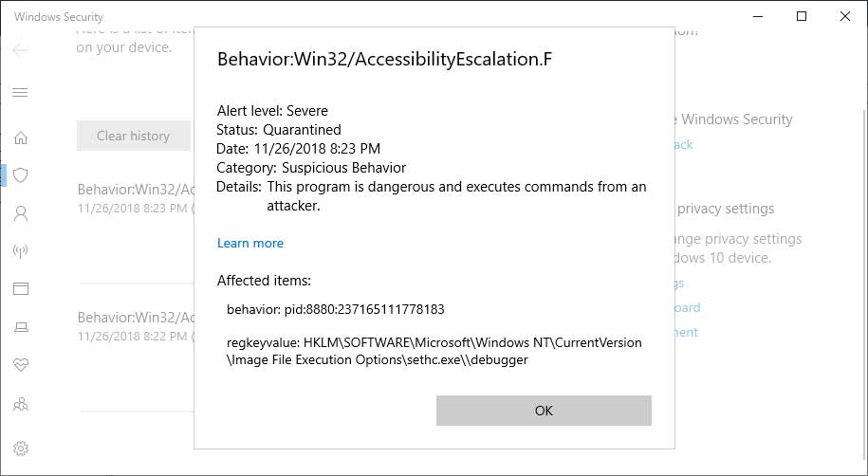
Task: Click the partially hidden feedback link
Action: point(683,144)
